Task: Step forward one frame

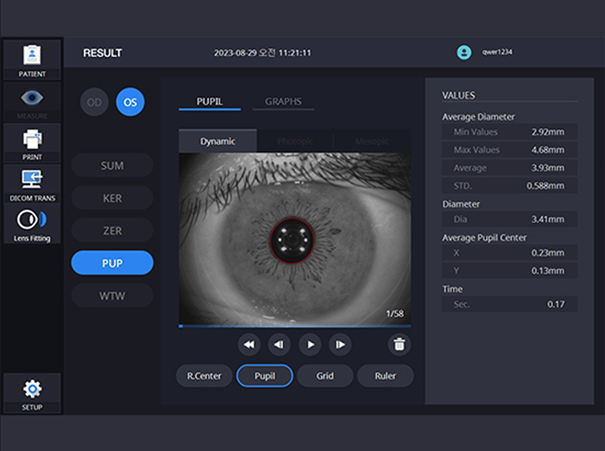Action: (x=340, y=344)
